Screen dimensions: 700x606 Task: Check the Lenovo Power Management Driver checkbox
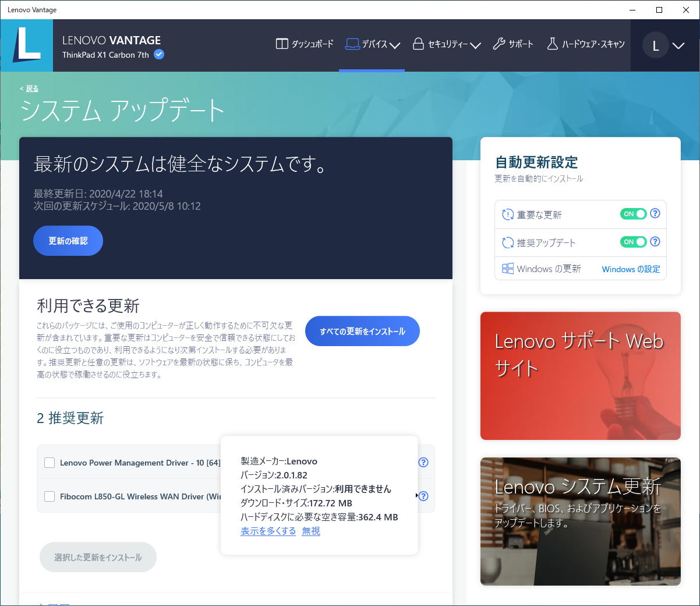click(50, 463)
